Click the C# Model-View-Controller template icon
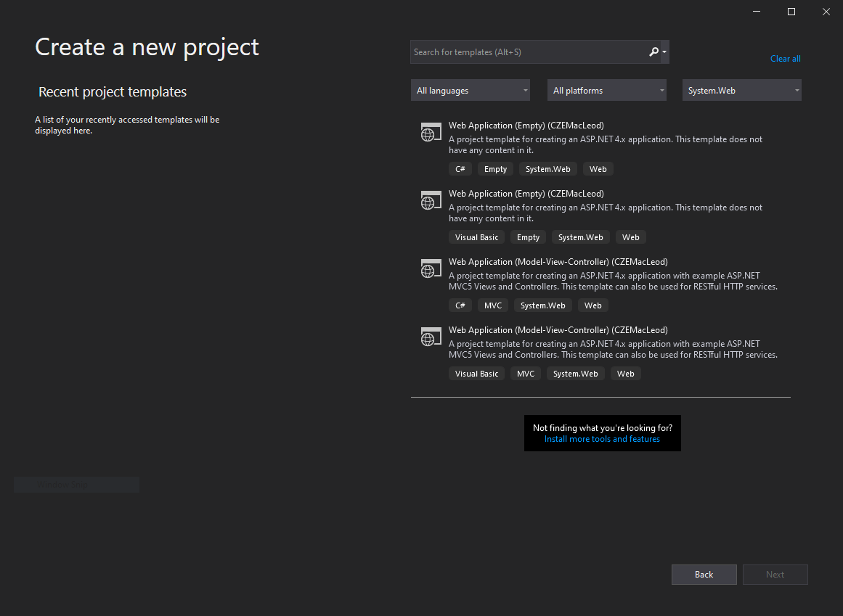The height and width of the screenshot is (616, 843). (x=431, y=268)
